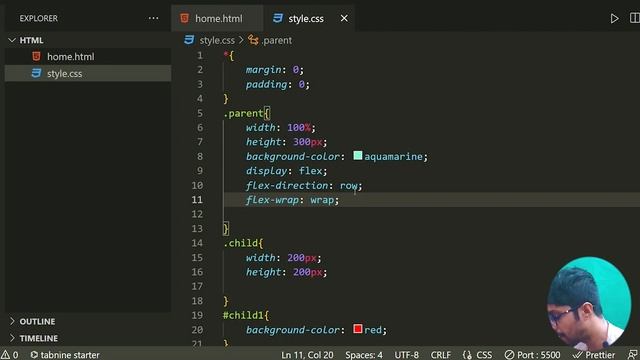Screen dimensions: 640x360
Task: Split the editor with the layout icon
Action: pos(635,18)
